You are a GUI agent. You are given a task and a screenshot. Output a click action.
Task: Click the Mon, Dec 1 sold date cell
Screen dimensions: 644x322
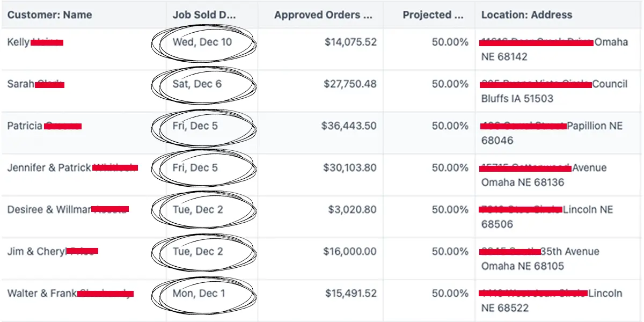point(199,294)
